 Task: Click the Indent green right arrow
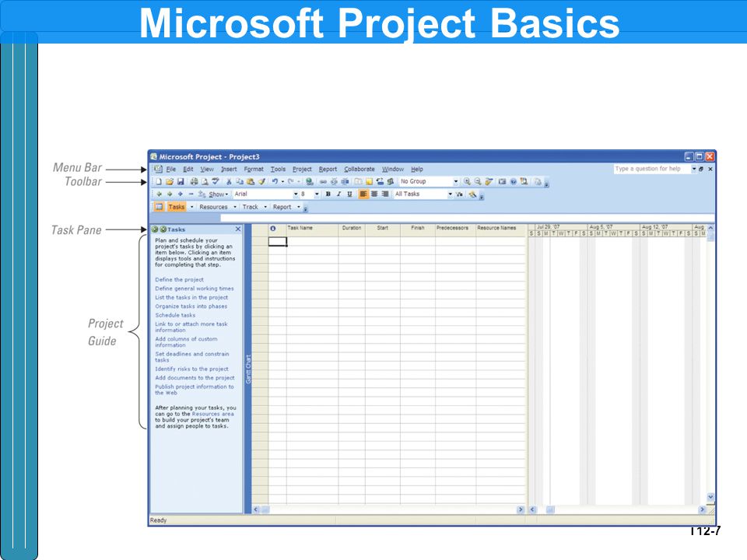pos(170,194)
